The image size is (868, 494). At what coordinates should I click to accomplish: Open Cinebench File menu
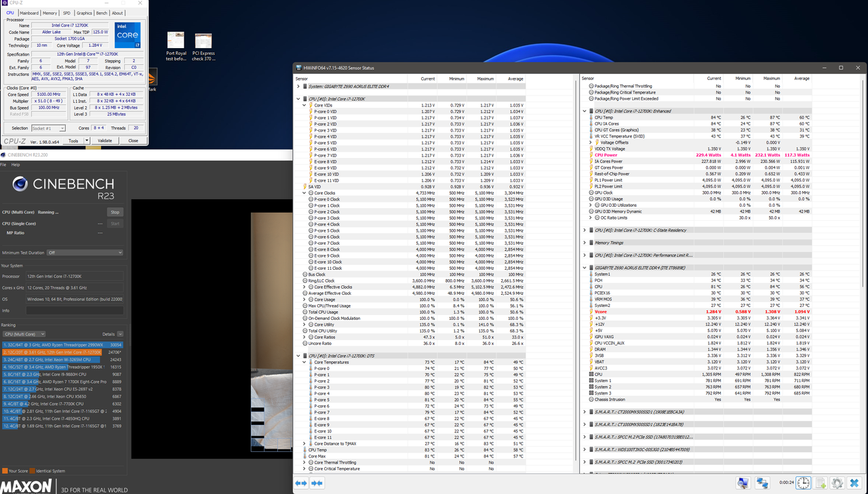click(x=4, y=165)
